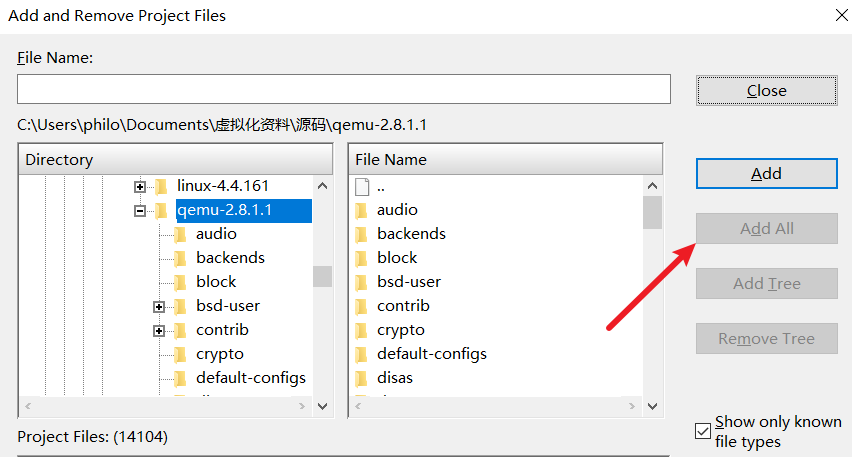
Task: Select crypto folder icon in File Name list
Action: point(361,330)
